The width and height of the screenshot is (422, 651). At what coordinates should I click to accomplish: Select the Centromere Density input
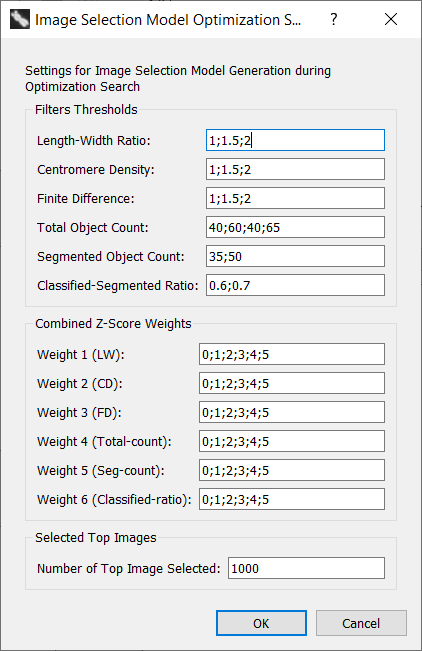point(295,169)
